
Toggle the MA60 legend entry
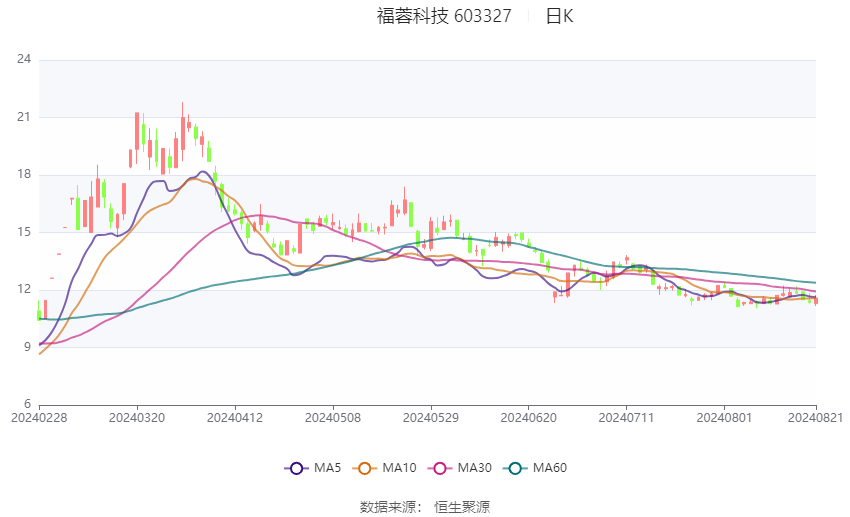[535, 468]
